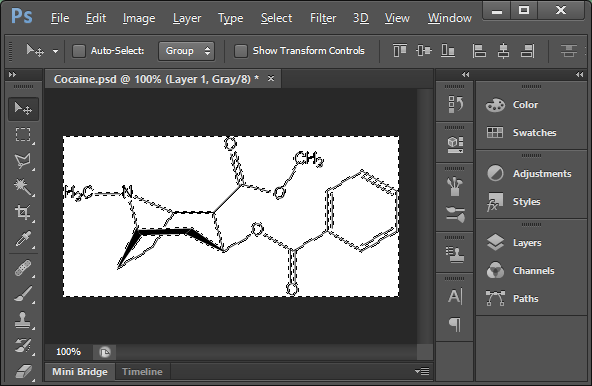Select the Eraser tool
The image size is (592, 386).
tap(23, 371)
